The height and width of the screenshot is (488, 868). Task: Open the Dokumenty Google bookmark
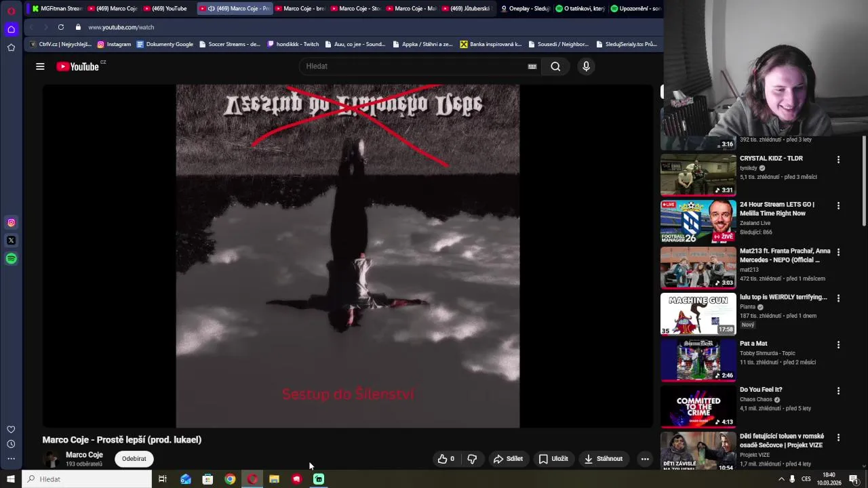tap(165, 44)
